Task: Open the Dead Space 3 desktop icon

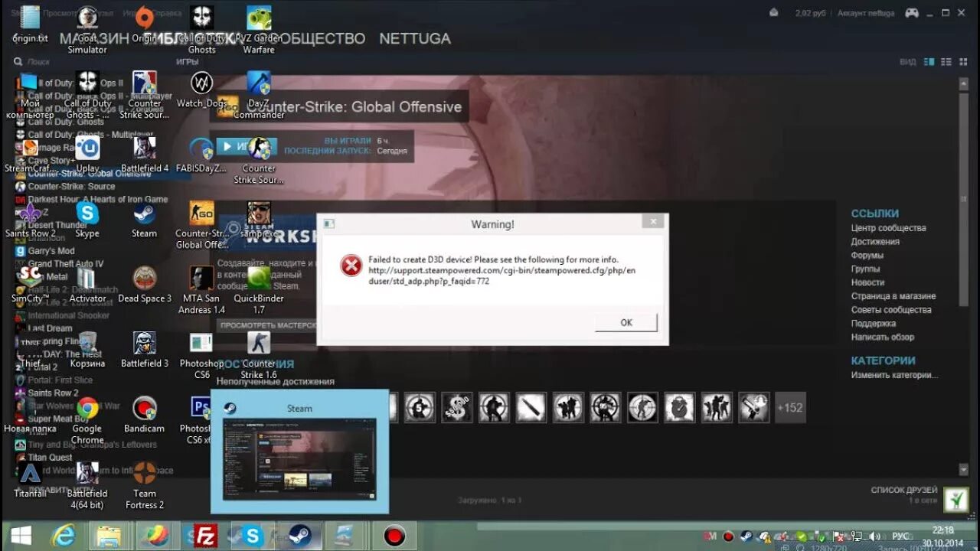Action: 144,285
